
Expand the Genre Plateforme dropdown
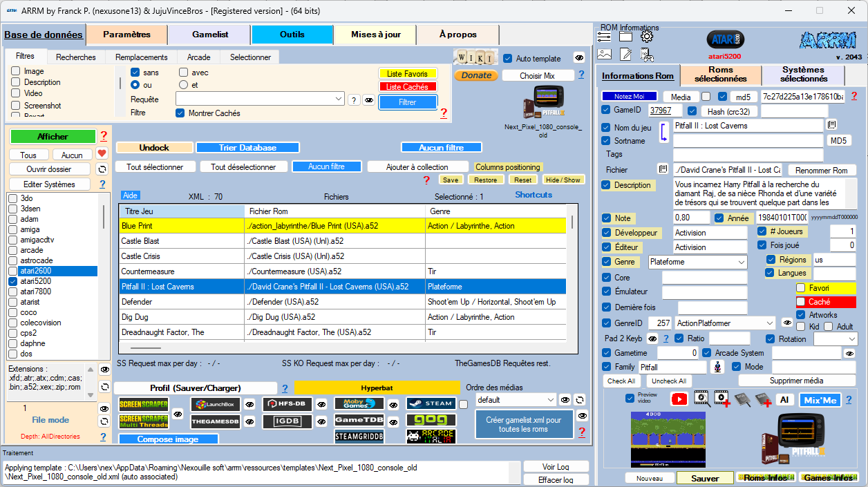[x=742, y=262]
